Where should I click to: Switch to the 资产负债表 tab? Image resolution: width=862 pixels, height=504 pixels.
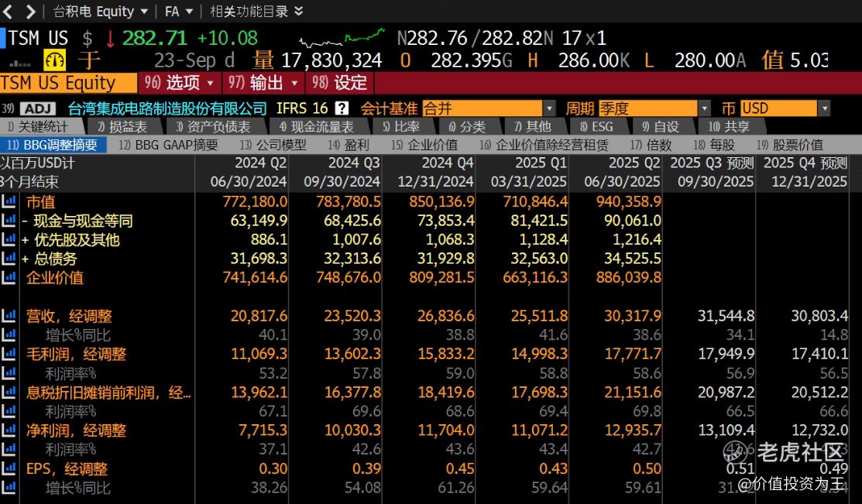tap(213, 127)
